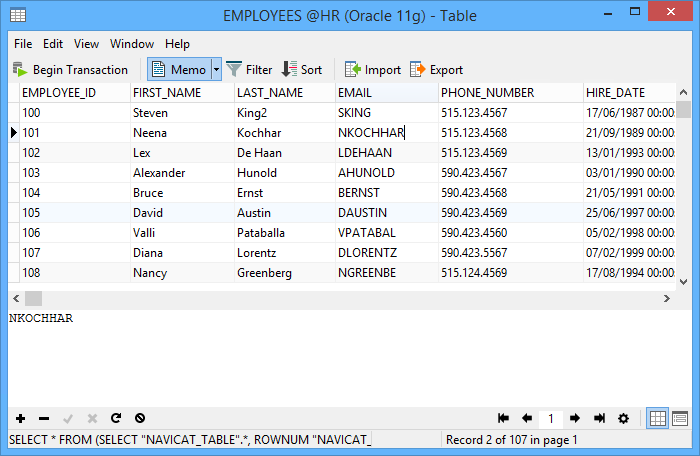Open the Sort tool

[x=302, y=70]
